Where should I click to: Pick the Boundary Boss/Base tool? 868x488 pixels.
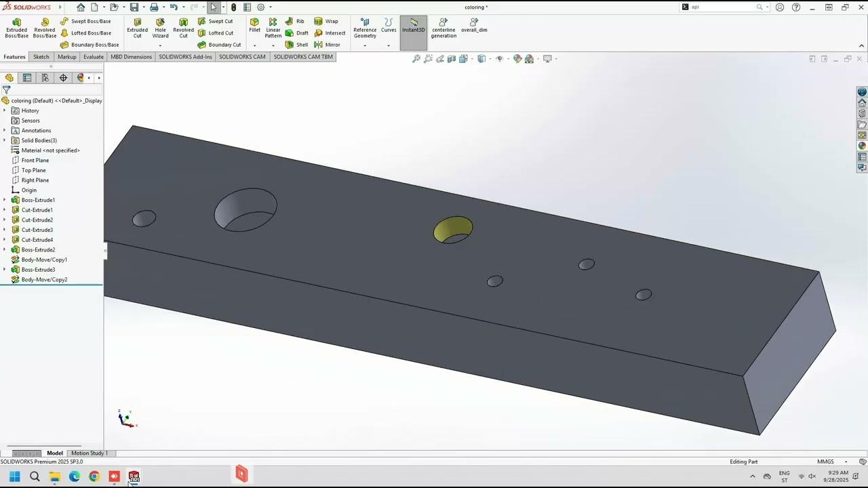pos(89,45)
